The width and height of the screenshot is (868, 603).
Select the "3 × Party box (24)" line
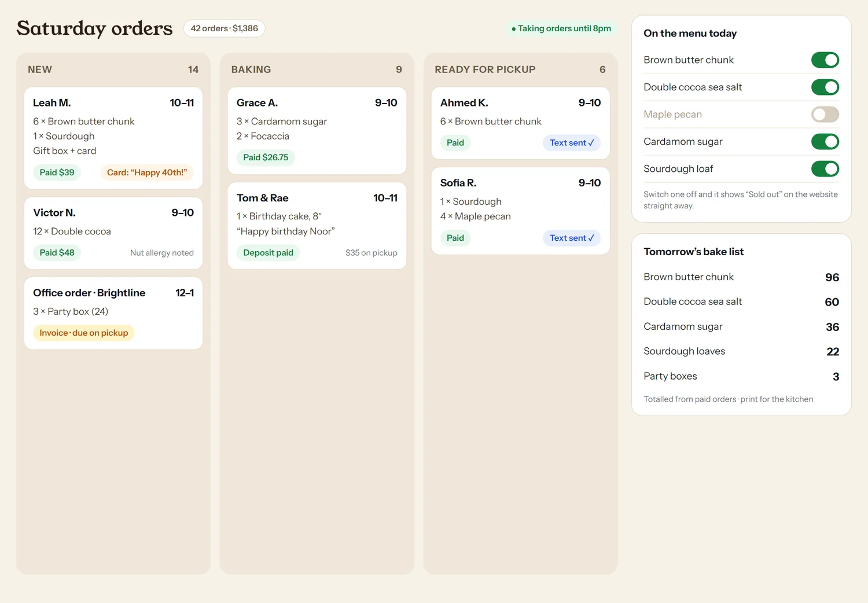tap(71, 311)
